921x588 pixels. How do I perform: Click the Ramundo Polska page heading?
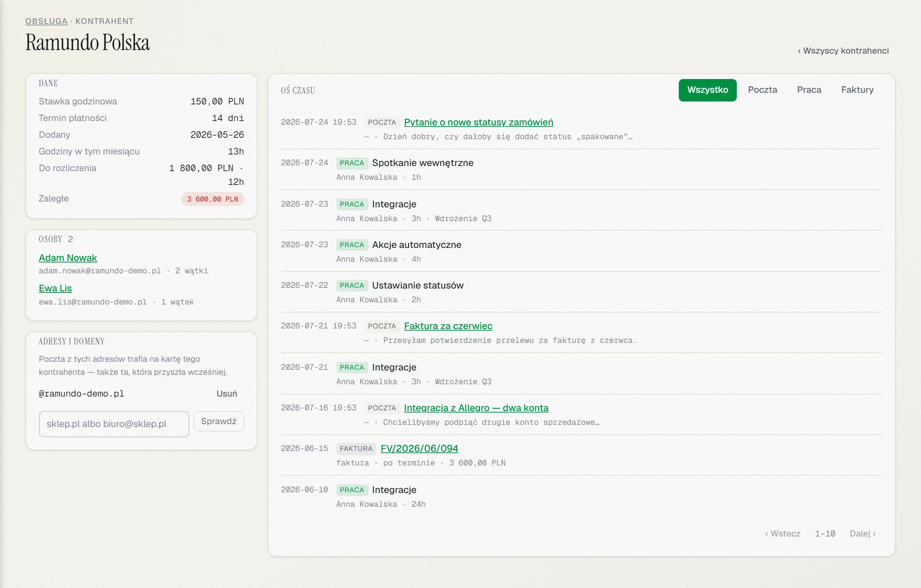pos(88,42)
